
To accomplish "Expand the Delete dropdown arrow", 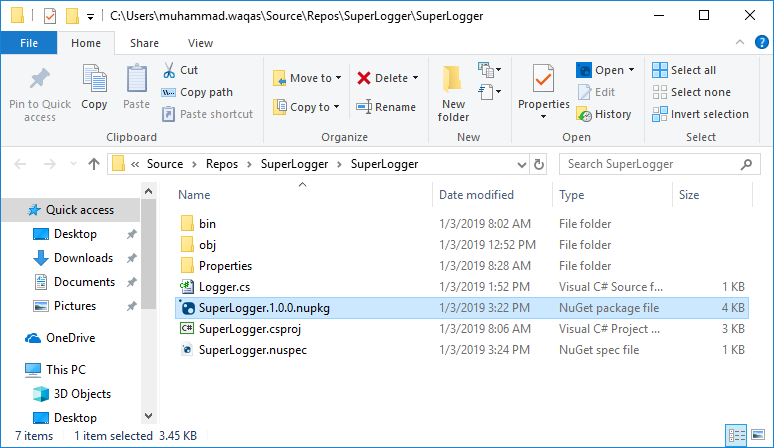I will point(416,78).
